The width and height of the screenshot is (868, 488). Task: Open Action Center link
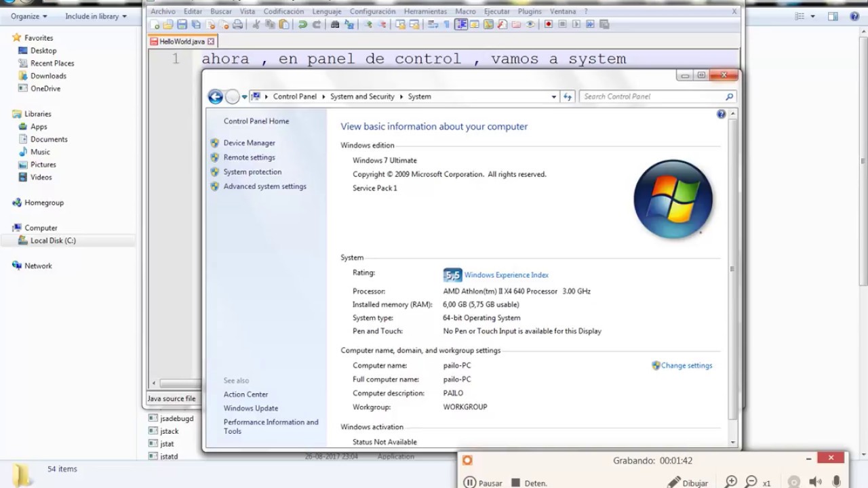pyautogui.click(x=245, y=394)
